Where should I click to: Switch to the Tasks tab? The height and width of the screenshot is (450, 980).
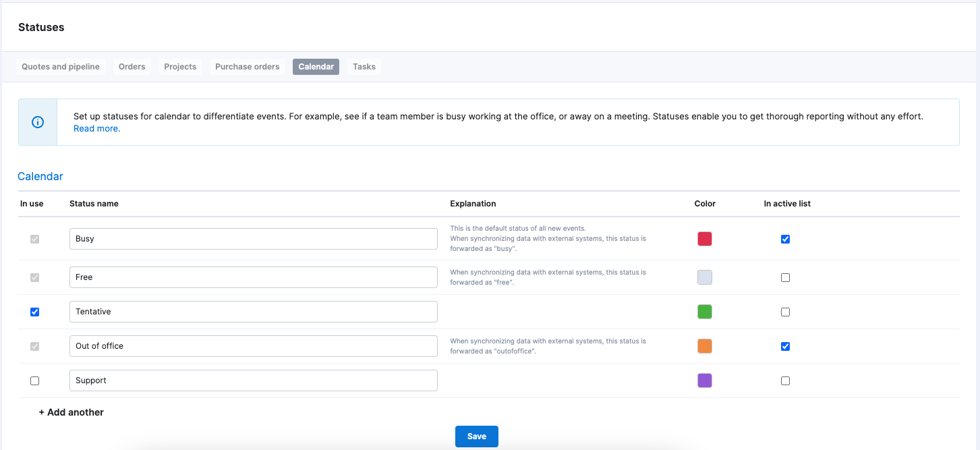(x=364, y=67)
